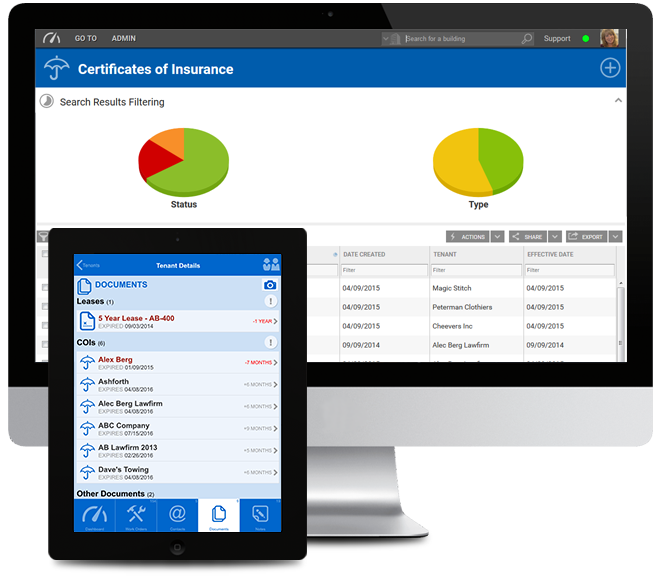Open the dropdown arrow beside Actions

(497, 237)
